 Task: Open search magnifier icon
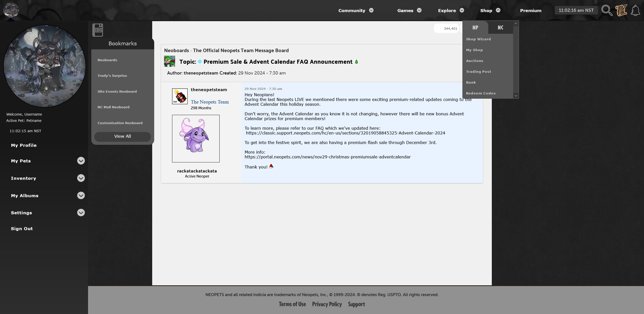click(607, 10)
